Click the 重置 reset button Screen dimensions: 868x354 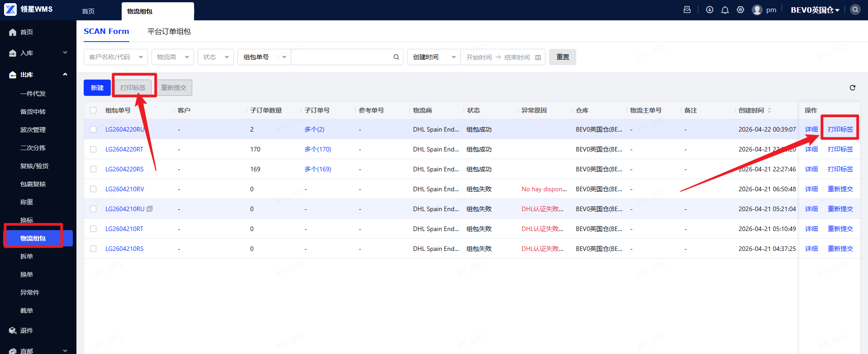coord(563,57)
